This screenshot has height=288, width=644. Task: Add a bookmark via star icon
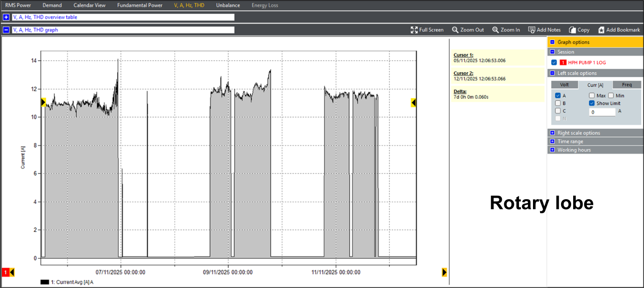point(601,30)
